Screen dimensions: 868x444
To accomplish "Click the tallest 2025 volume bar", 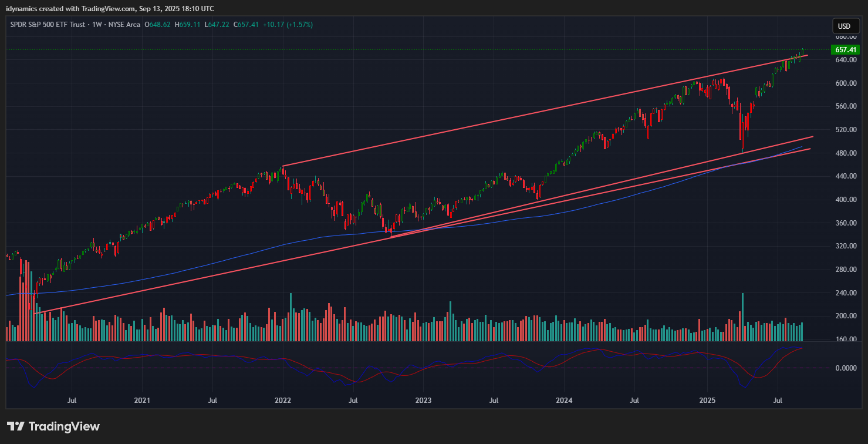I will point(743,317).
